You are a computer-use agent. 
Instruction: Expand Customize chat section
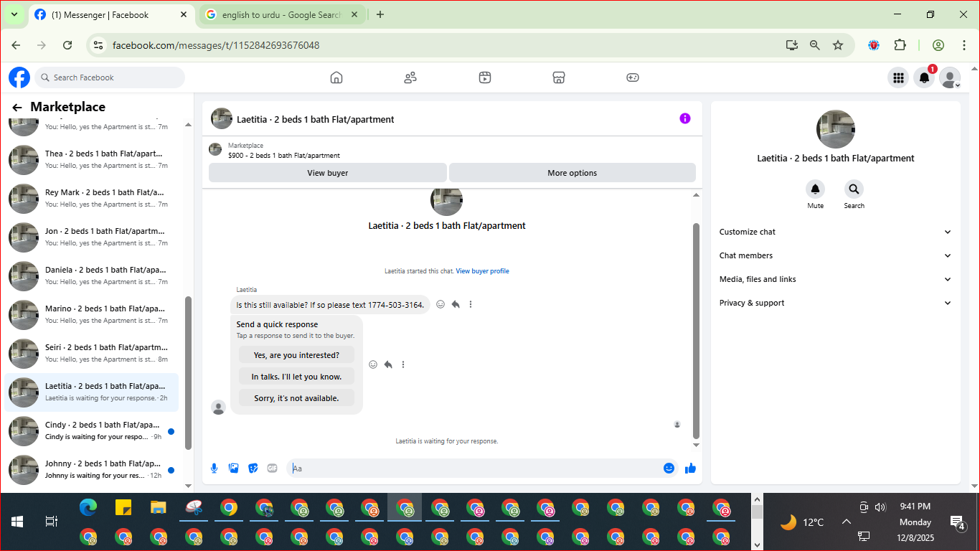(836, 232)
